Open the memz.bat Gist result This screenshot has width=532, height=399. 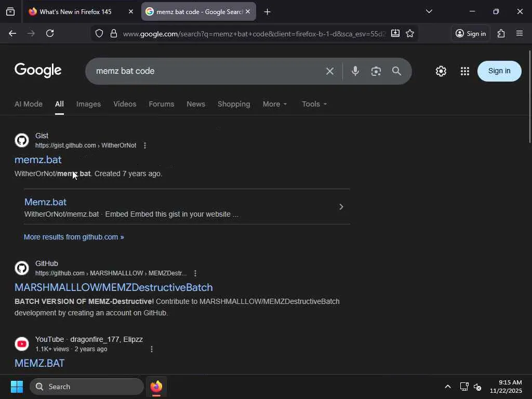tap(38, 160)
